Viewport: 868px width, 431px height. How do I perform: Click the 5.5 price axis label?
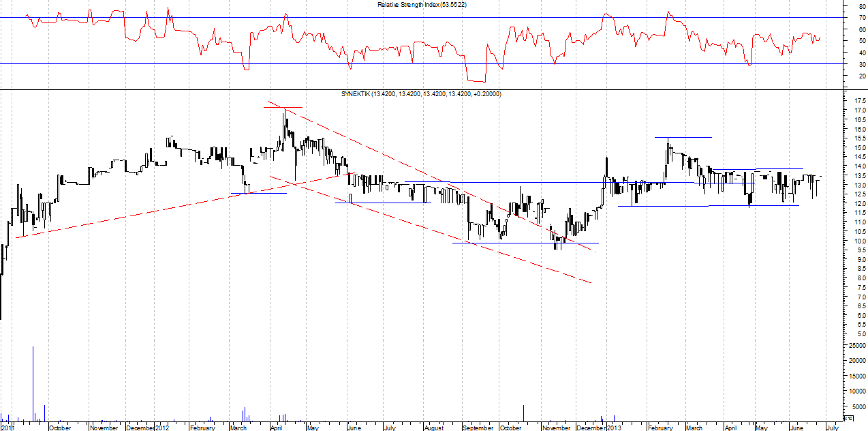(859, 325)
